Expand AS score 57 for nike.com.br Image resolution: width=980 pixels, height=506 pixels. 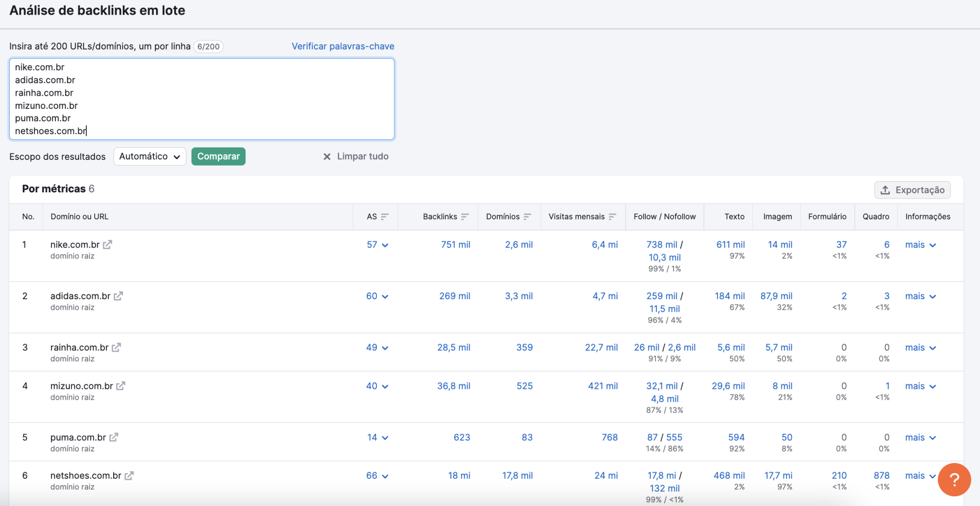(377, 245)
